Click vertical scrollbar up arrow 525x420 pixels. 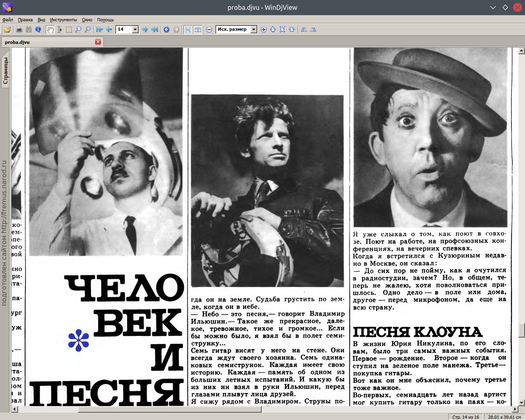click(x=522, y=51)
